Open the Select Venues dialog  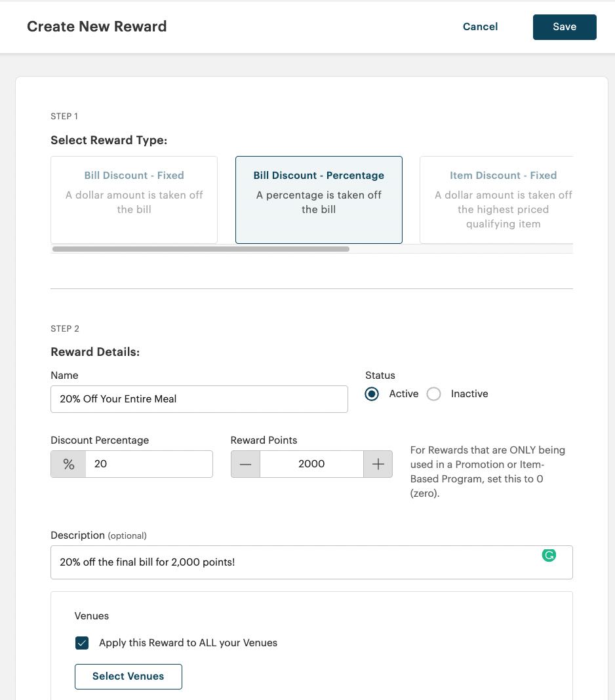pyautogui.click(x=128, y=676)
